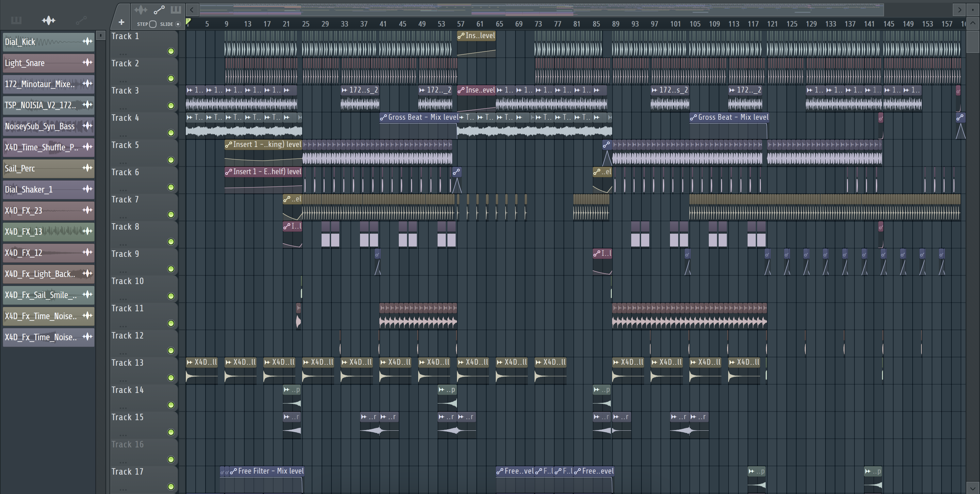Select the X4D_Fx_Light_Back.. clip in picker
The height and width of the screenshot is (494, 980).
coord(48,274)
